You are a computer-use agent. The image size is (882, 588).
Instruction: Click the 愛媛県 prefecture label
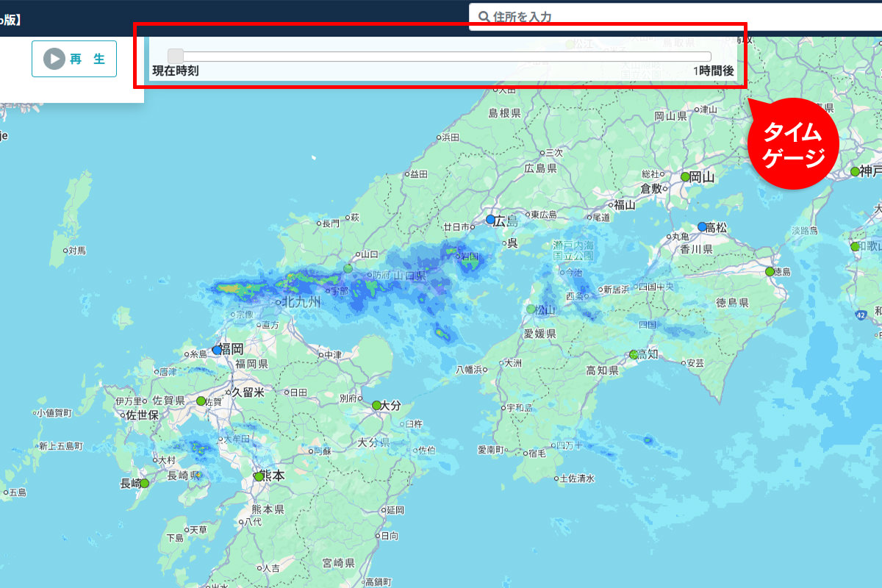click(x=539, y=334)
